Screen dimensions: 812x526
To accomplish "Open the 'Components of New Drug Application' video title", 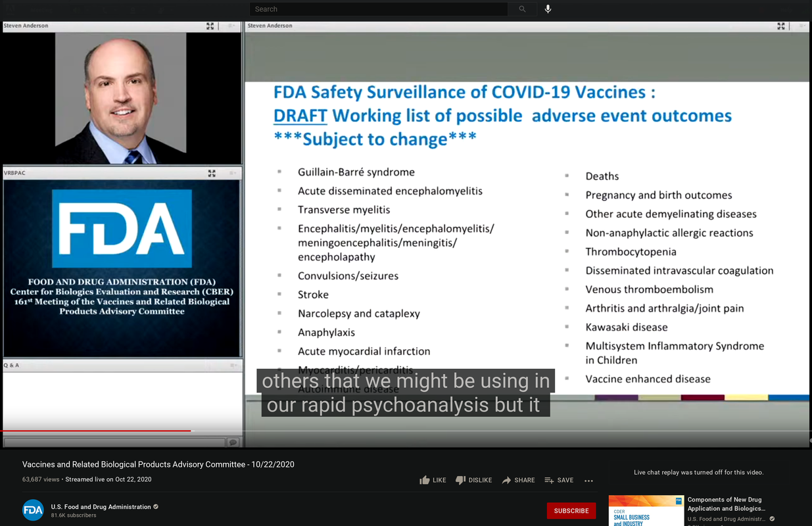I will pos(727,504).
